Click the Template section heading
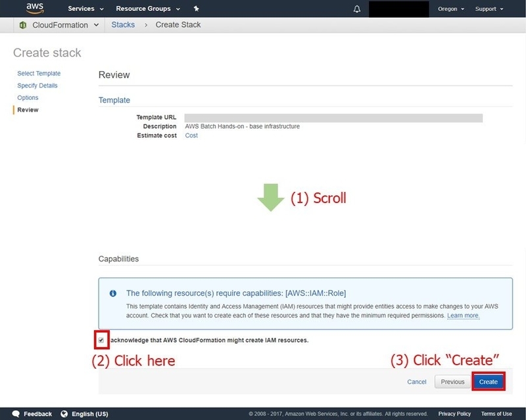Screen dimensions: 526x420 114,101
